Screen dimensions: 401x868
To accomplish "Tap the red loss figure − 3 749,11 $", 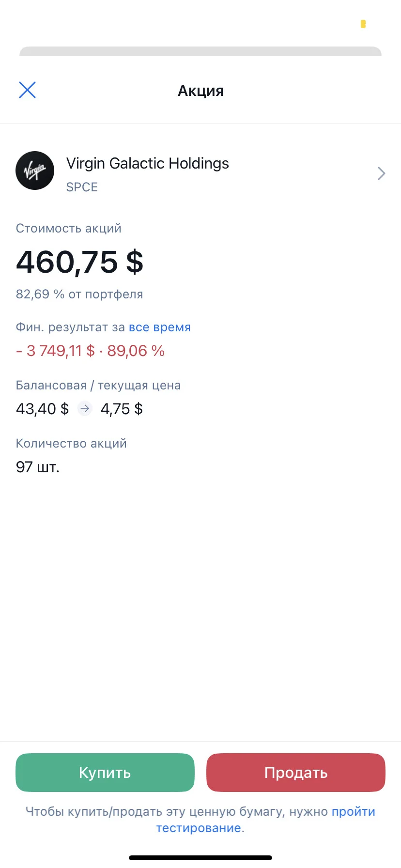I will point(55,351).
